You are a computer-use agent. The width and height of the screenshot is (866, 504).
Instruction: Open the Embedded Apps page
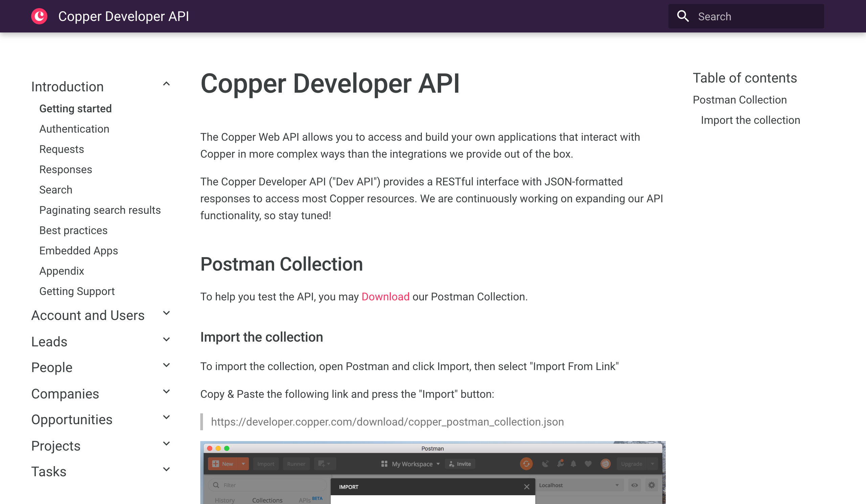(x=78, y=250)
